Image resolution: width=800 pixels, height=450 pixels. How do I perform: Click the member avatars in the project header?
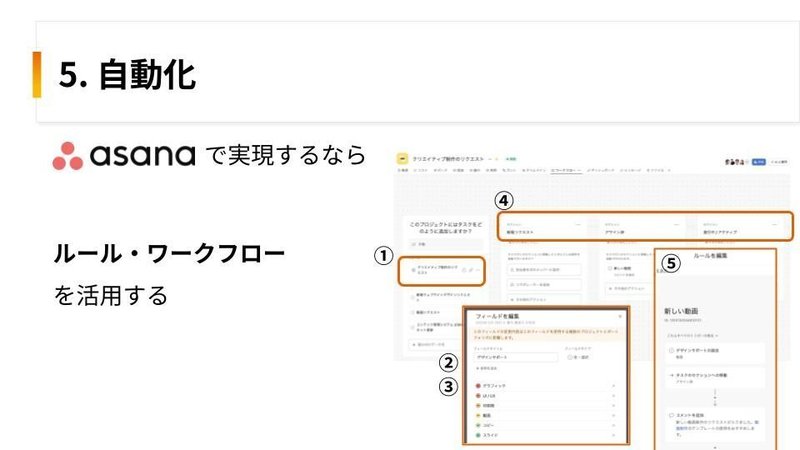736,162
